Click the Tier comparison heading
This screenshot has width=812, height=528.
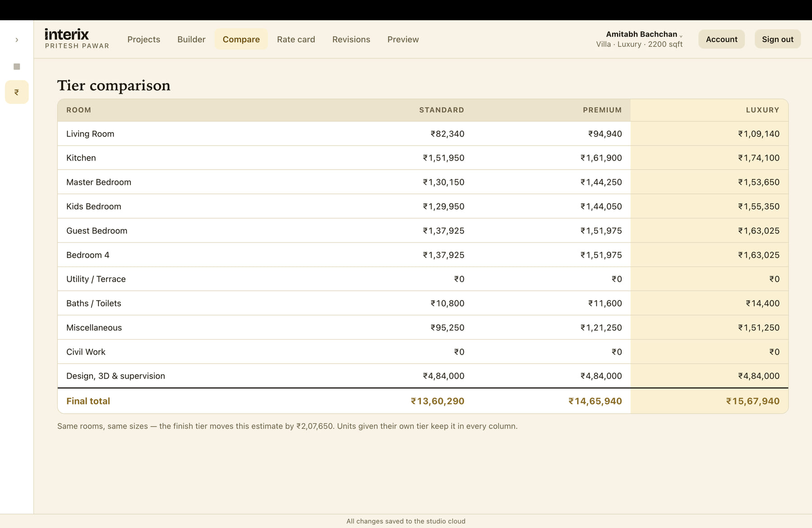click(x=114, y=85)
